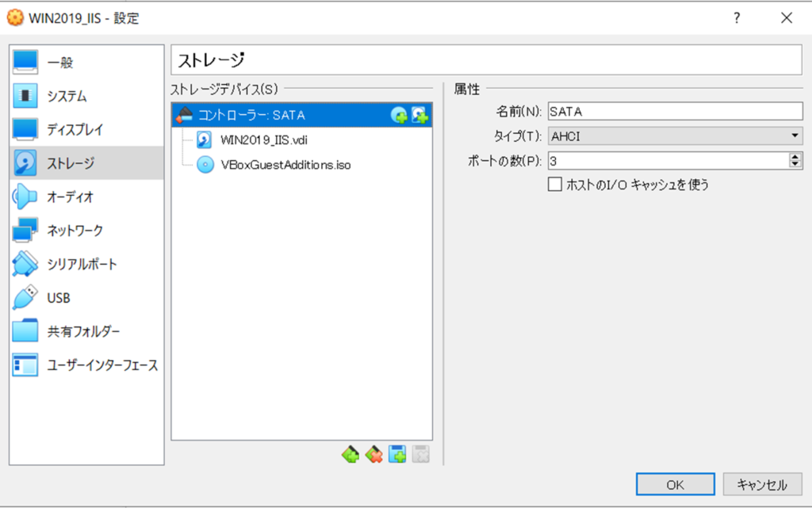Increase the ポートの数 port count with up arrow
The width and height of the screenshot is (812, 508).
coord(795,157)
